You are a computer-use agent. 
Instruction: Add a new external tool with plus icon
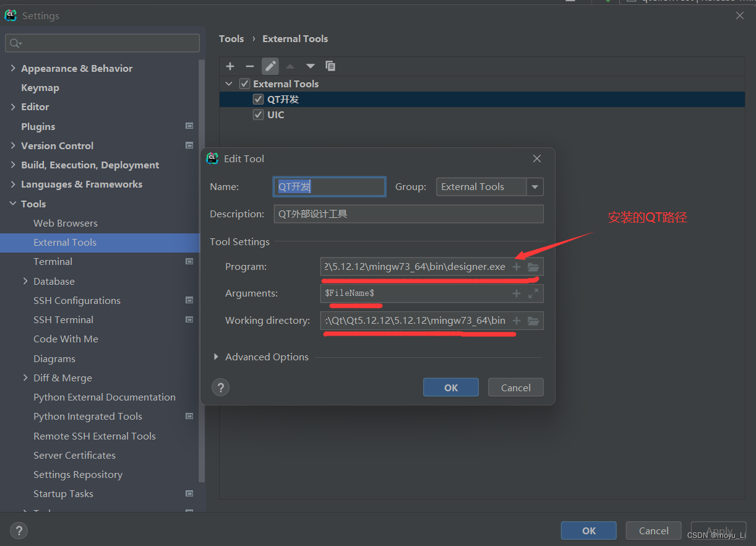coord(230,66)
